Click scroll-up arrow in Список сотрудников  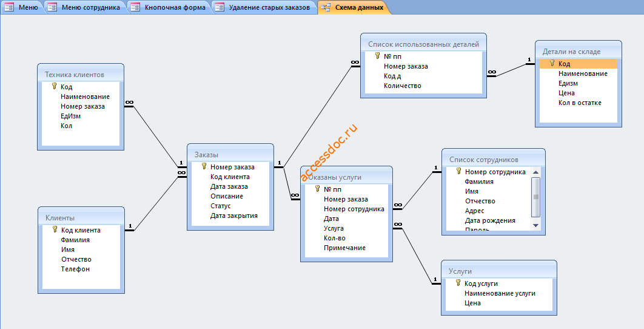(535, 172)
